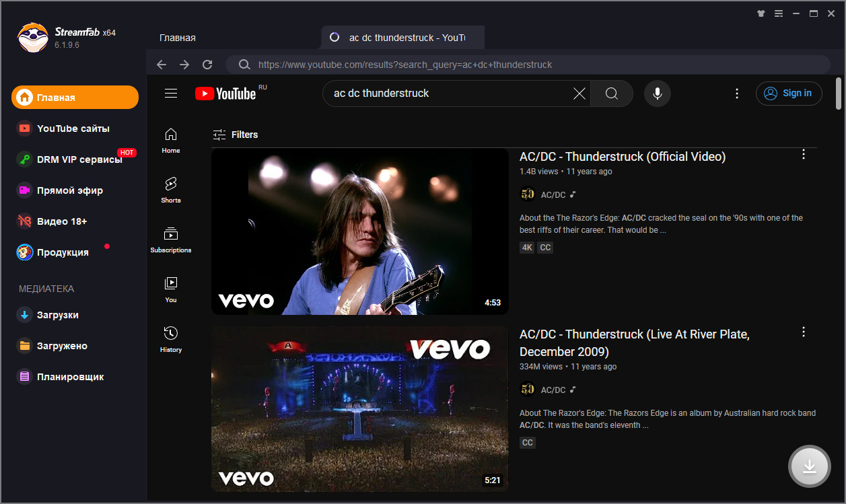Open the StreamFab skin shirt icon
This screenshot has width=846, height=504.
click(x=761, y=13)
